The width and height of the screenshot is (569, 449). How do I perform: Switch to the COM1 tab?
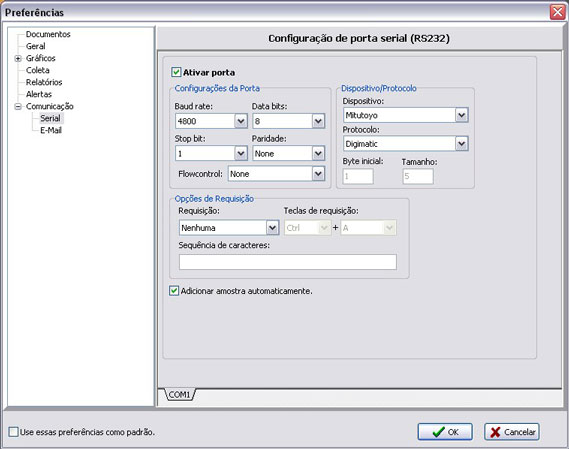[x=180, y=395]
